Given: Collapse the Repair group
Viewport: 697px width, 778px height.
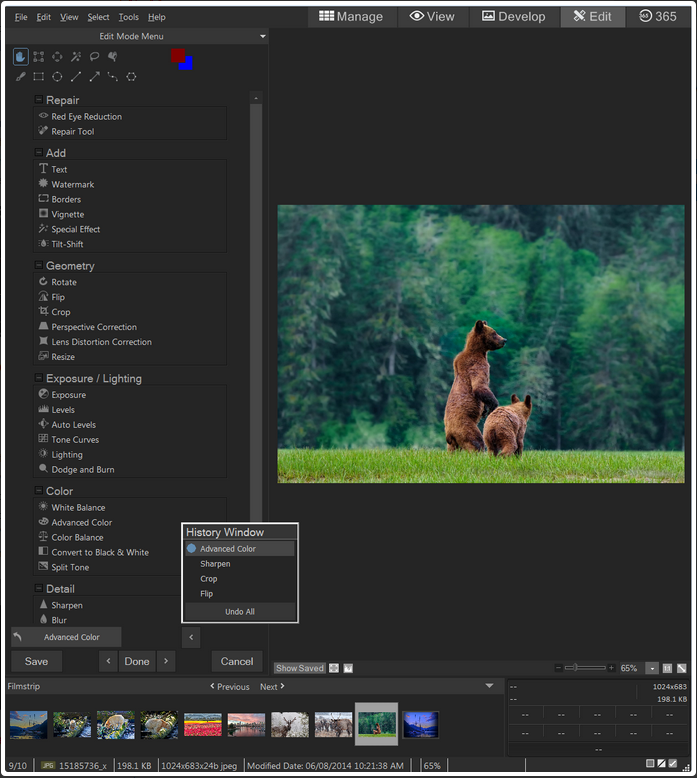Looking at the screenshot, I should pos(39,100).
